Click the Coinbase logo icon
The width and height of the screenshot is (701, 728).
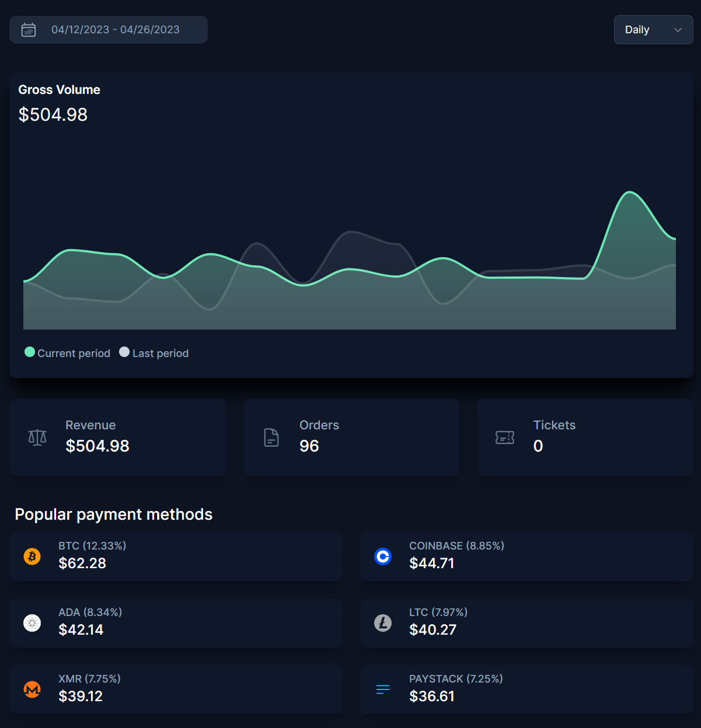383,556
